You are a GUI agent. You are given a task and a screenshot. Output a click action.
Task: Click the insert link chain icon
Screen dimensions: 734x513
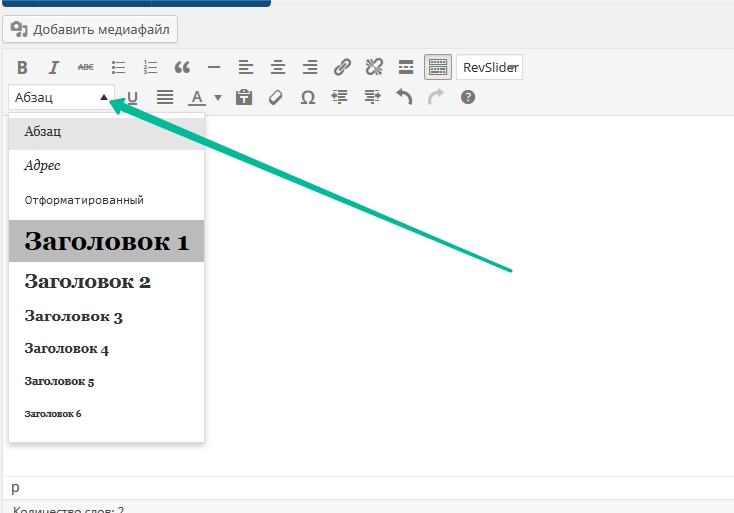coord(342,68)
